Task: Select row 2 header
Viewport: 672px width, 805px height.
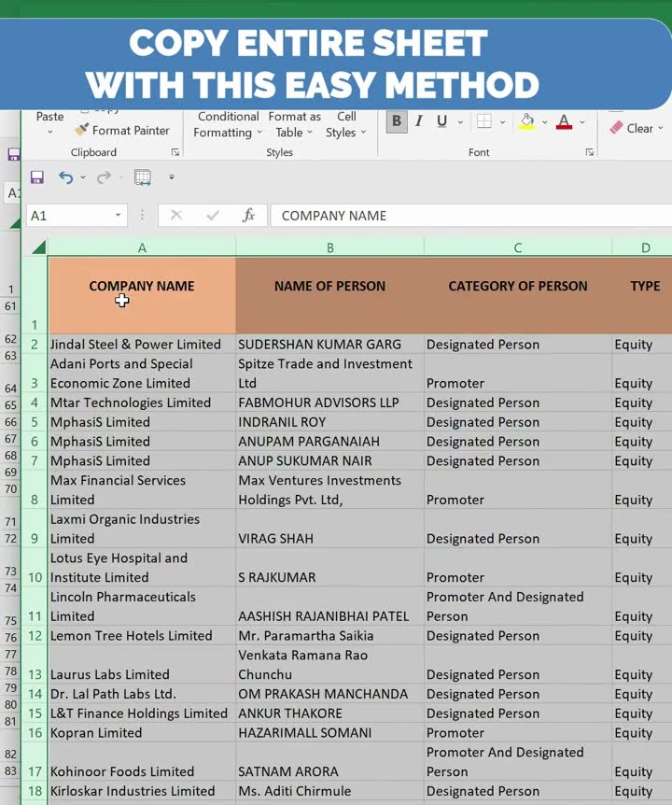Action: tap(35, 344)
